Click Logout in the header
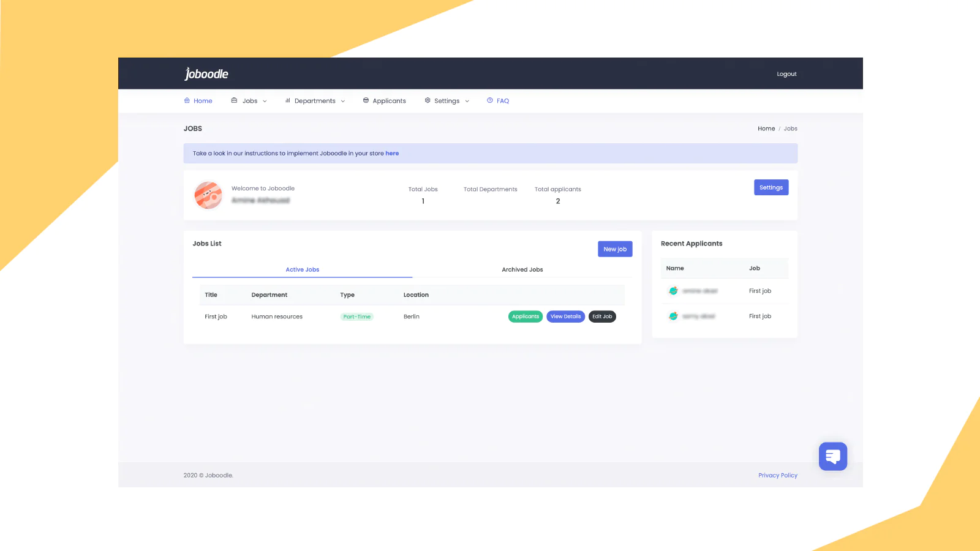 (786, 74)
